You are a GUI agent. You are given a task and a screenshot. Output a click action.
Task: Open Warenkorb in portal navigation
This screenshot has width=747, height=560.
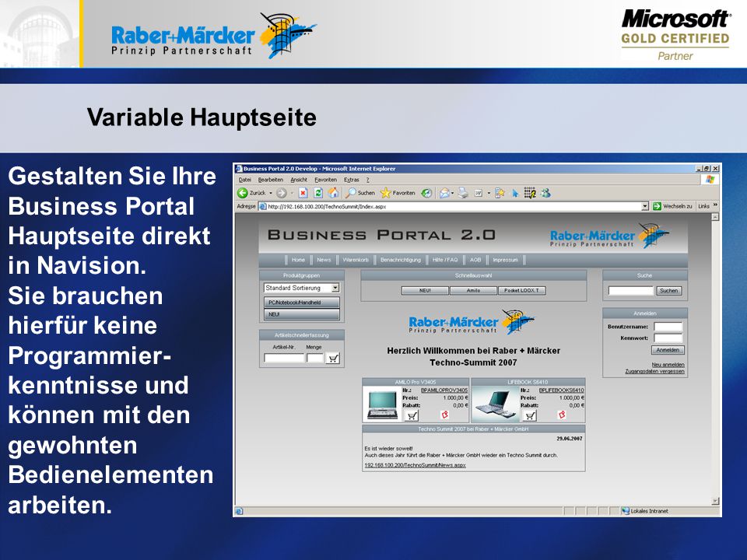click(356, 260)
